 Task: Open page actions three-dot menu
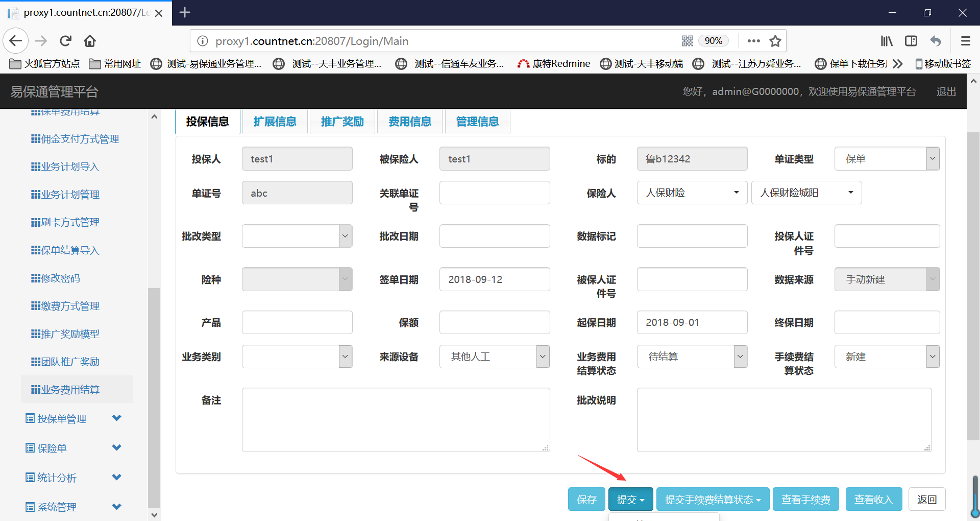click(x=753, y=41)
